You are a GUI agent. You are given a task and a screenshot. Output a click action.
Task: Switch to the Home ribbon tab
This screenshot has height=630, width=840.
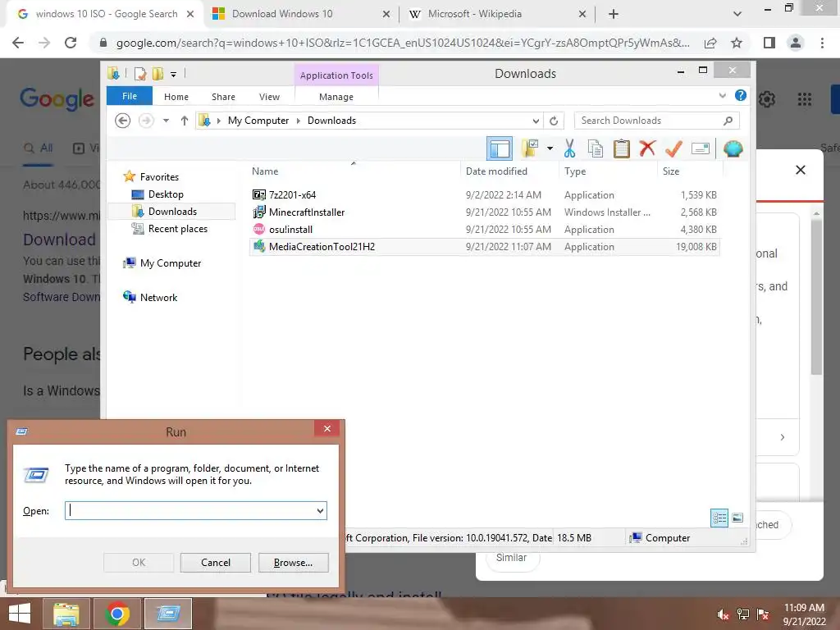pos(176,97)
